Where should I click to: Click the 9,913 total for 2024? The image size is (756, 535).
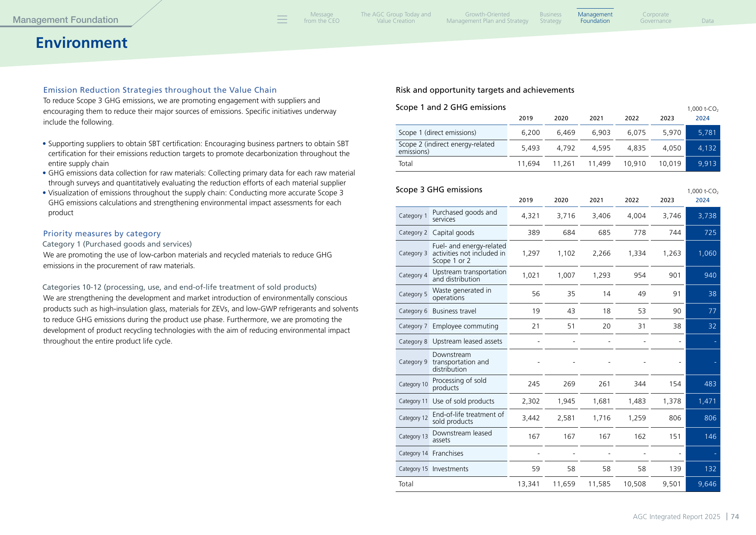[x=707, y=163]
